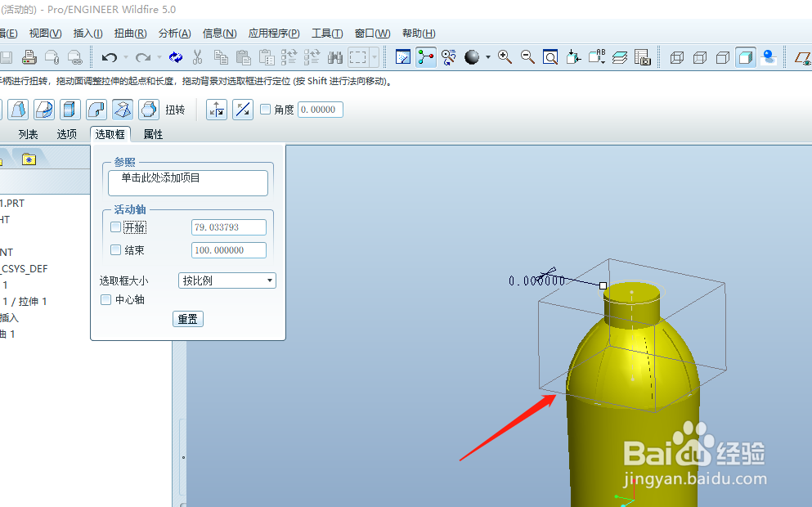Select hidden line display icon
Image resolution: width=812 pixels, height=507 pixels.
[x=700, y=57]
